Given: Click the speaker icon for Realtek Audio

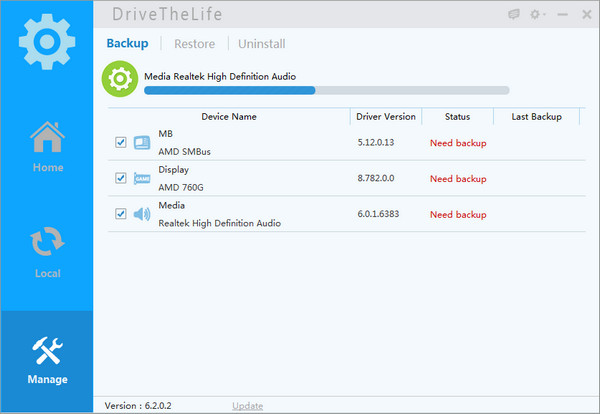Looking at the screenshot, I should click(142, 214).
